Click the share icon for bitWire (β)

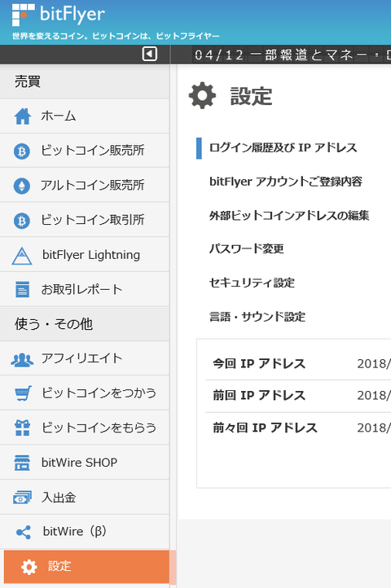pos(24,532)
